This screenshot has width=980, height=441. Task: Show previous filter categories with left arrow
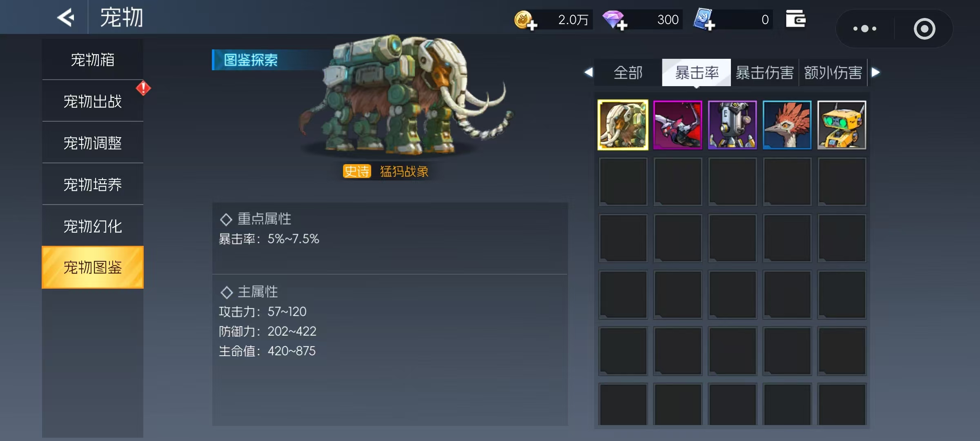point(588,72)
